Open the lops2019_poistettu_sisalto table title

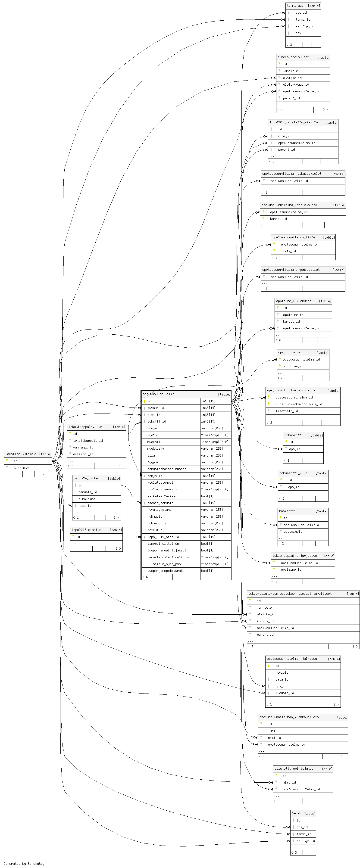tap(294, 122)
